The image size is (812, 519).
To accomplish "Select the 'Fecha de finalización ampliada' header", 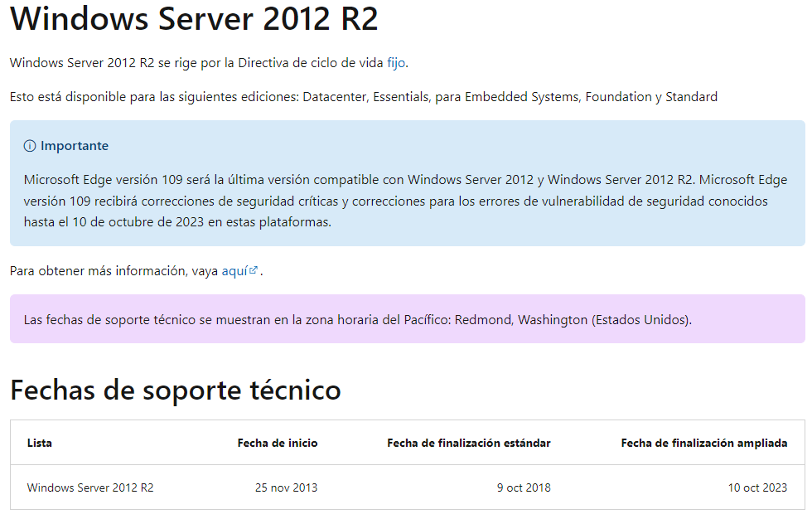I will point(703,443).
